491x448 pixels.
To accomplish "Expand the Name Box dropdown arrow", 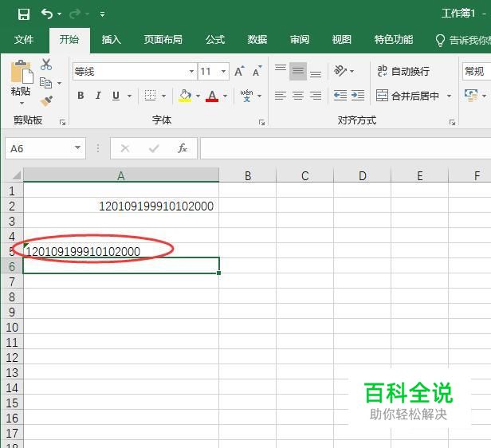I will tap(77, 147).
